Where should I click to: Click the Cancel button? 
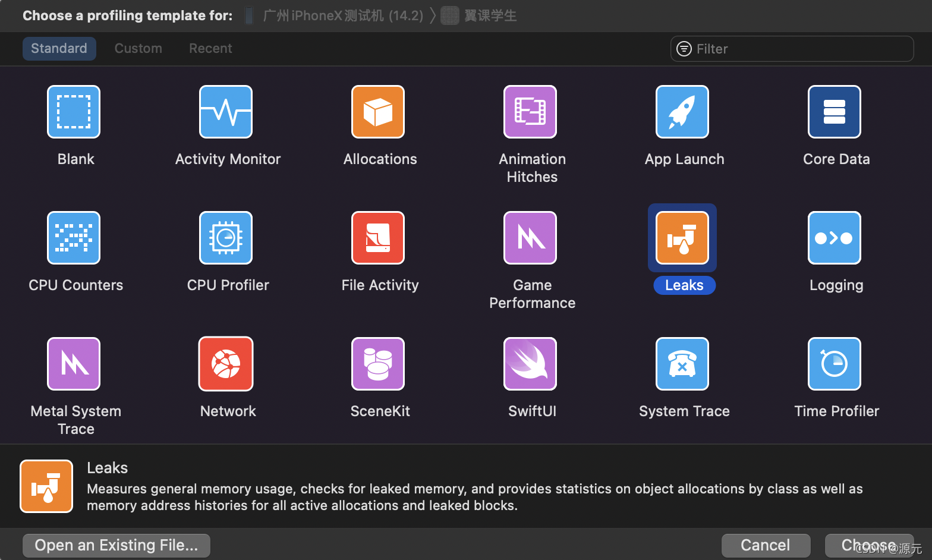click(766, 545)
